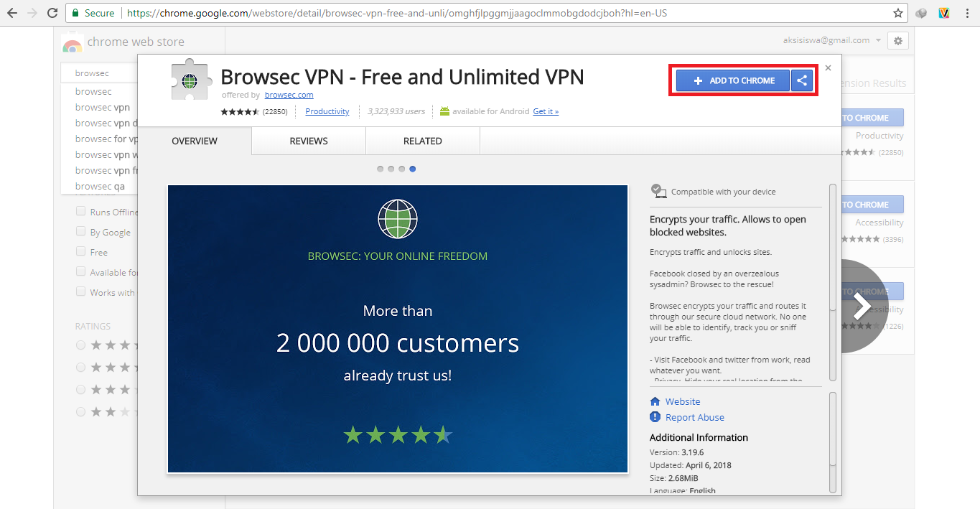
Task: Click the browser forward arrow
Action: [x=32, y=13]
